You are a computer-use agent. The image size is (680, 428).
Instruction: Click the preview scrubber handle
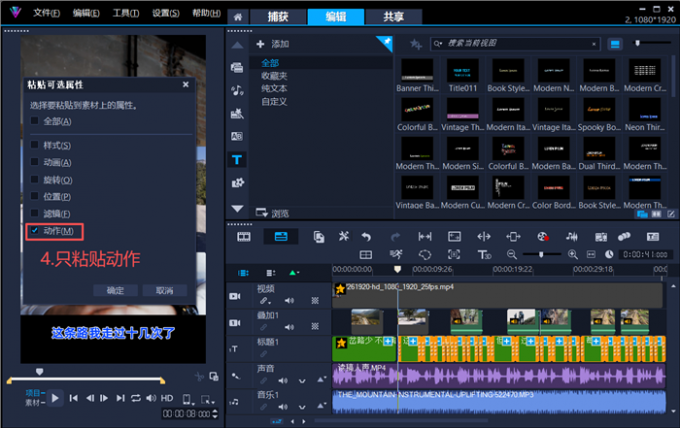[39, 372]
